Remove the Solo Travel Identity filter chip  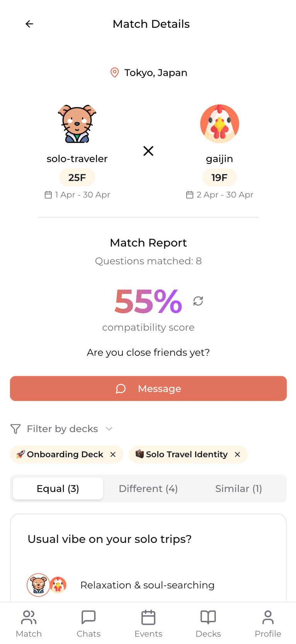coord(237,455)
